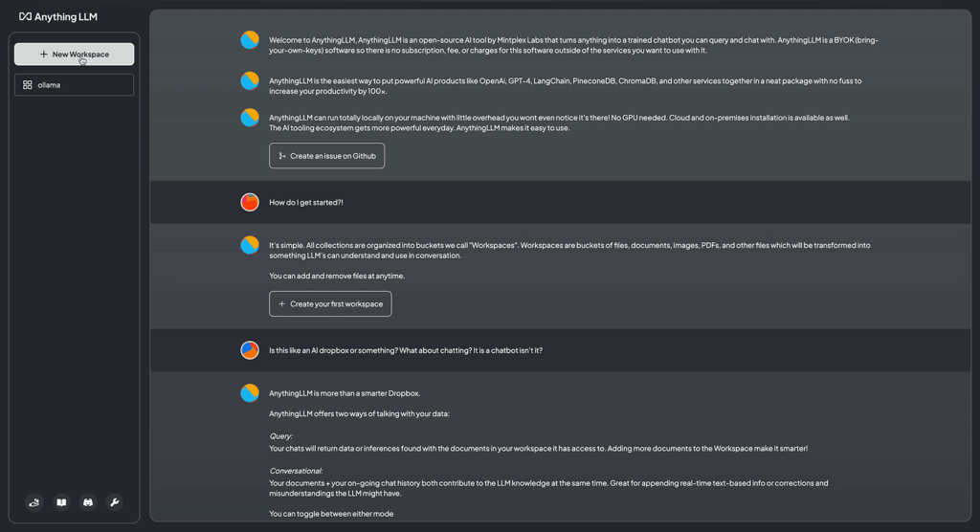Click the How do I get started message text
The width and height of the screenshot is (980, 532).
click(x=306, y=203)
